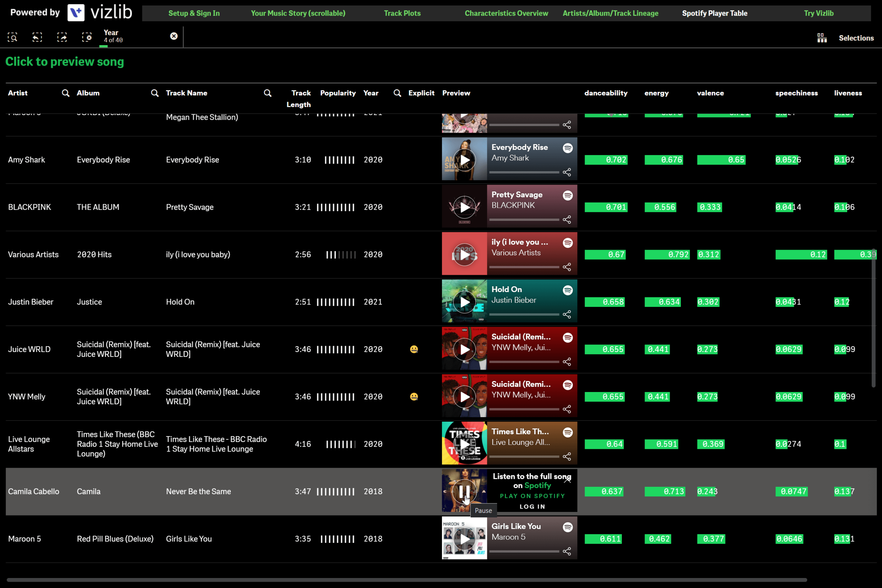Play Girls Like You preview
The width and height of the screenshot is (882, 588).
[x=465, y=539]
